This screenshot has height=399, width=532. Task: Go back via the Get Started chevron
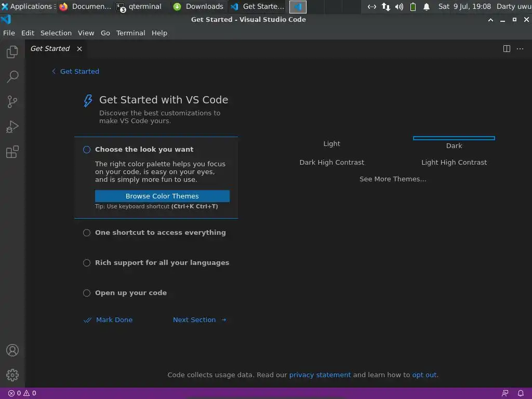(x=54, y=71)
